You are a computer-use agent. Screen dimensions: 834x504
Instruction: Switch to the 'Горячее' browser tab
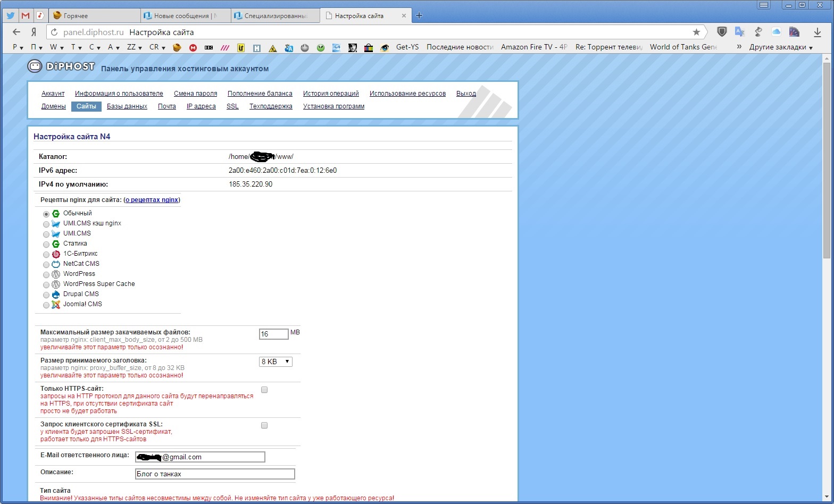tap(94, 16)
